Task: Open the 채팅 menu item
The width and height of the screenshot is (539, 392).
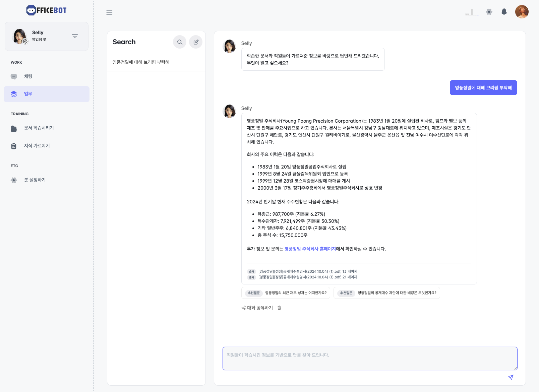Action: (47, 76)
